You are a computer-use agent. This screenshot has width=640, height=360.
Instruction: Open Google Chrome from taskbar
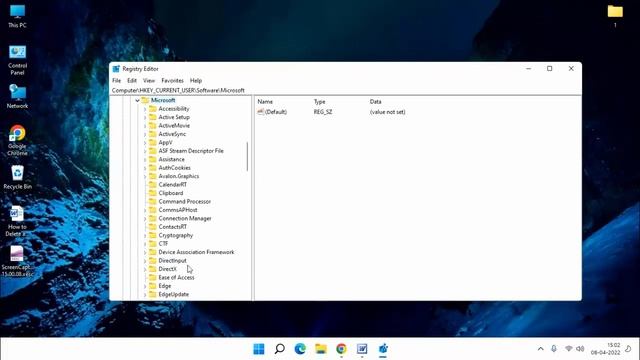click(x=341, y=349)
